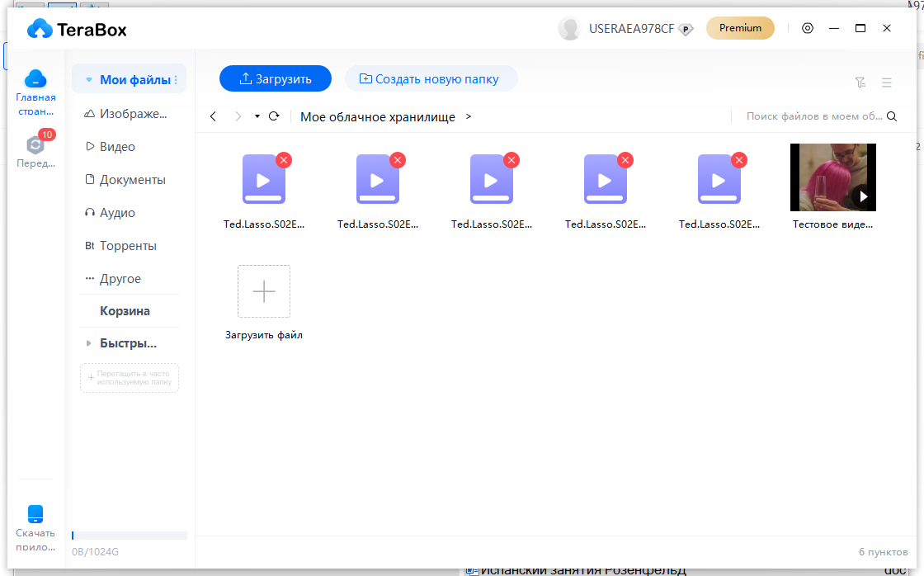Open the Главная страница home icon in the sidebar

click(35, 79)
